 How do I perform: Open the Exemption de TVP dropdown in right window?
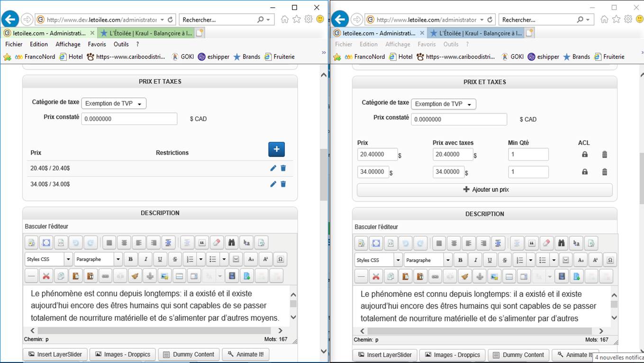point(444,104)
